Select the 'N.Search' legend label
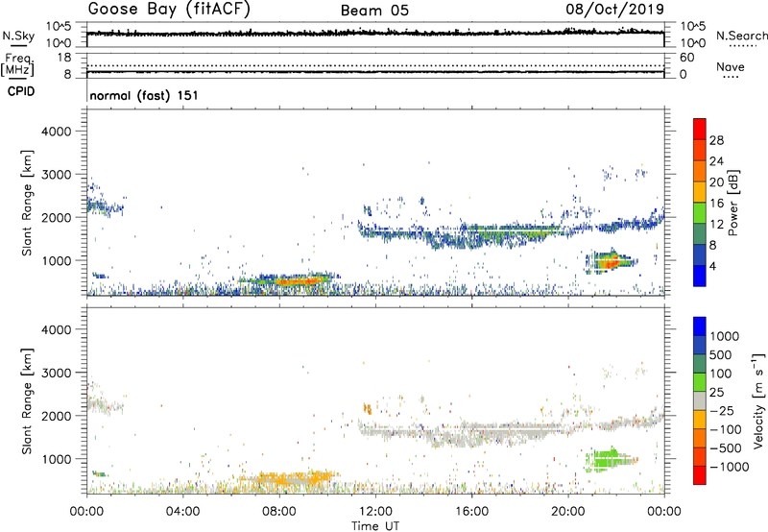 741,36
